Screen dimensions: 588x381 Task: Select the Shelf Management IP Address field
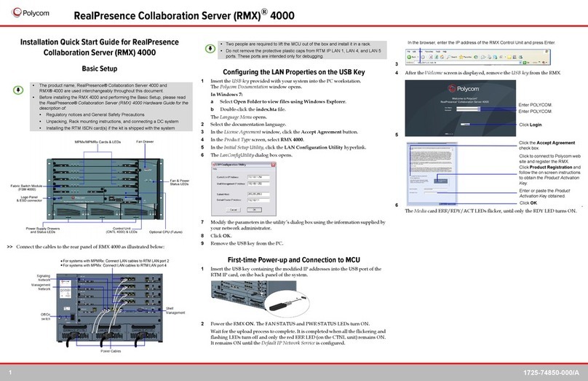[259, 184]
